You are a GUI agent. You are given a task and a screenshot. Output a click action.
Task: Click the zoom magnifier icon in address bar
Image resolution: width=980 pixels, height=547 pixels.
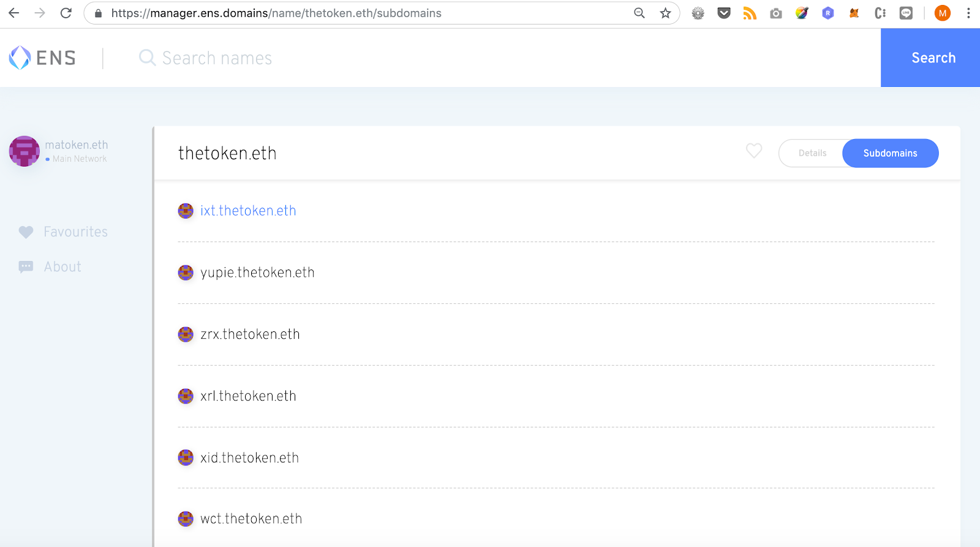[639, 13]
